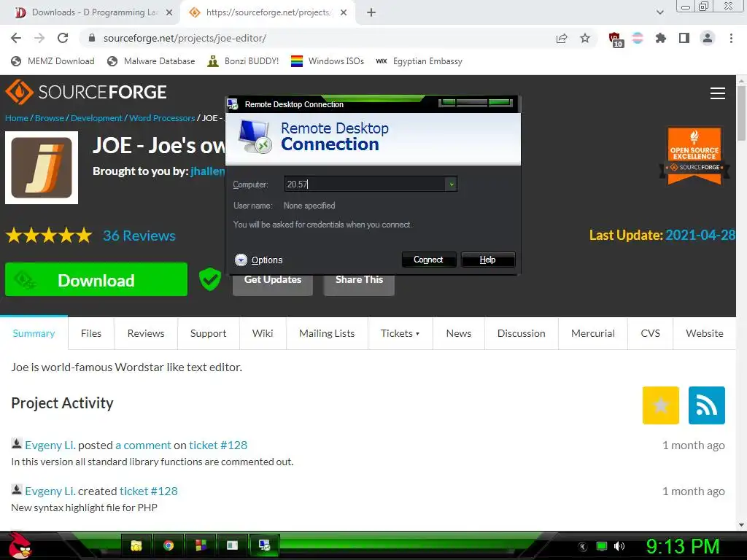Select the Wiki tab
747x560 pixels.
[263, 333]
